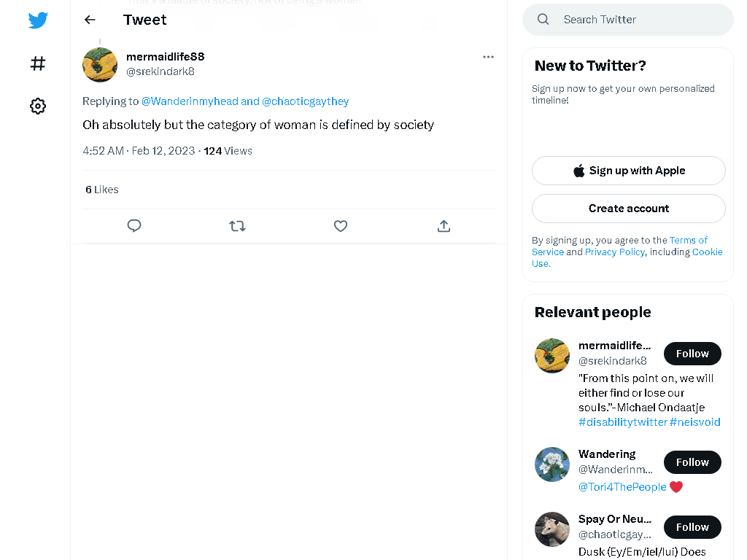Like the tweet with heart icon

(x=340, y=226)
